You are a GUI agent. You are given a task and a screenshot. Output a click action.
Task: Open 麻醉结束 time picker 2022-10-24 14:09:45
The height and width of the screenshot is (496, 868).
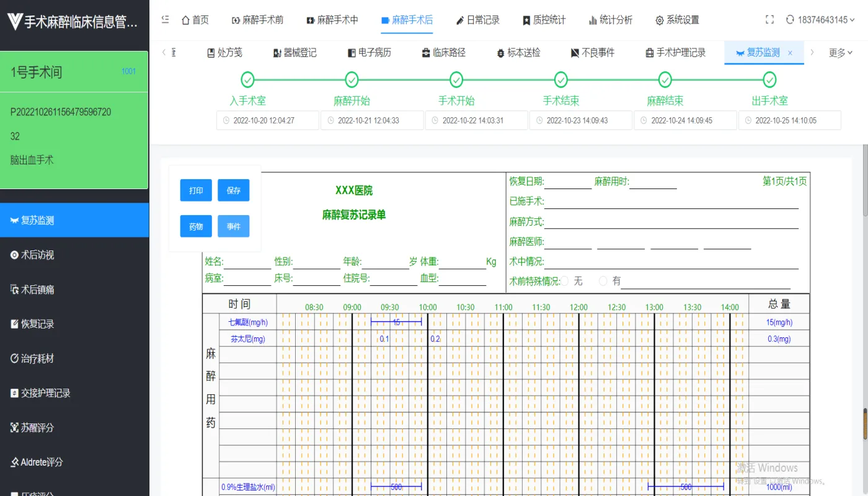click(685, 120)
